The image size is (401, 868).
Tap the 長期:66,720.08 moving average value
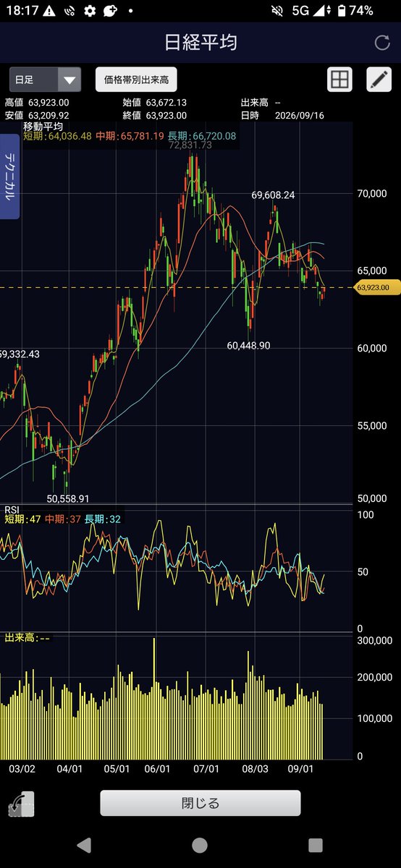coord(202,136)
